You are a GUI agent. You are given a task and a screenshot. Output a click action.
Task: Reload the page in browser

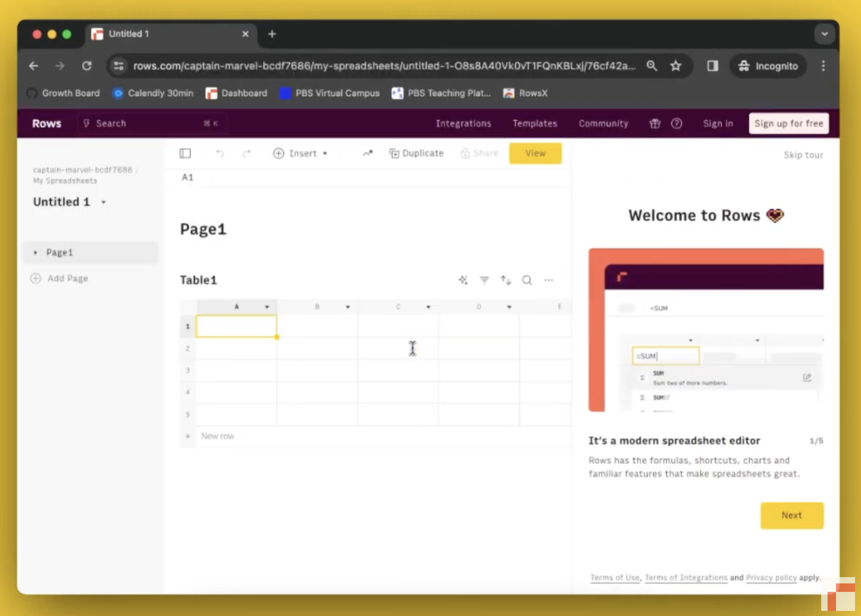pos(87,66)
